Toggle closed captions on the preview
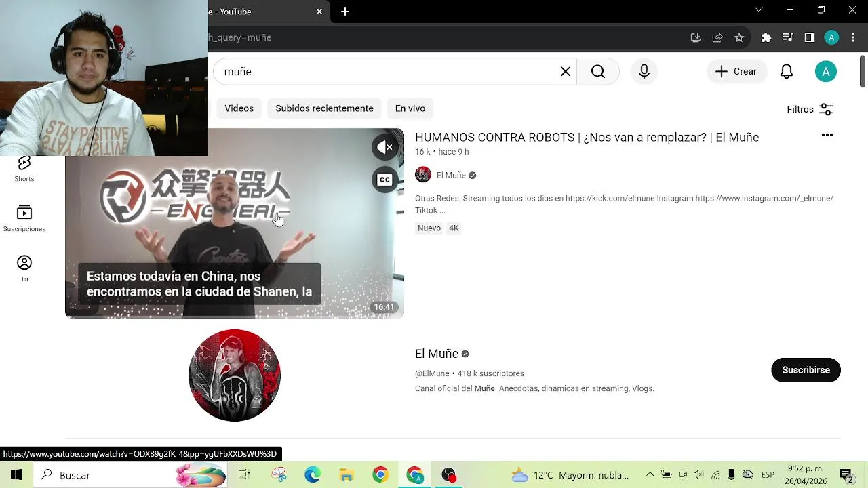Viewport: 868px width, 488px height. click(384, 180)
